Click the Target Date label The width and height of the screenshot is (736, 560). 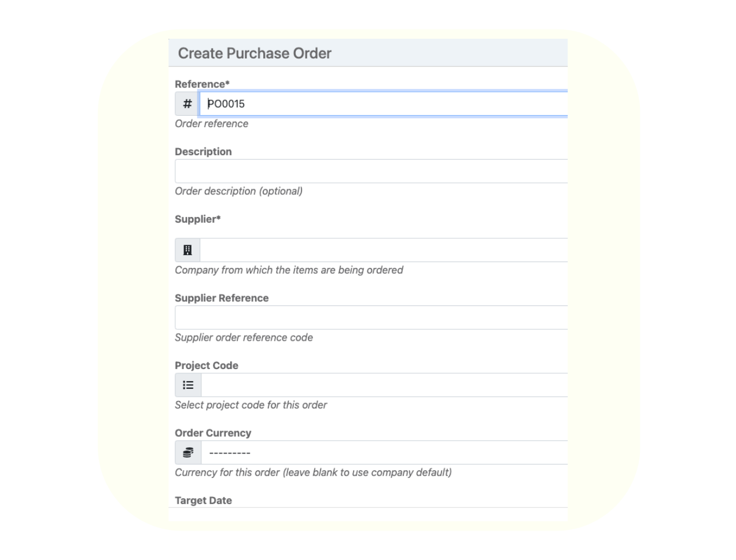point(203,500)
